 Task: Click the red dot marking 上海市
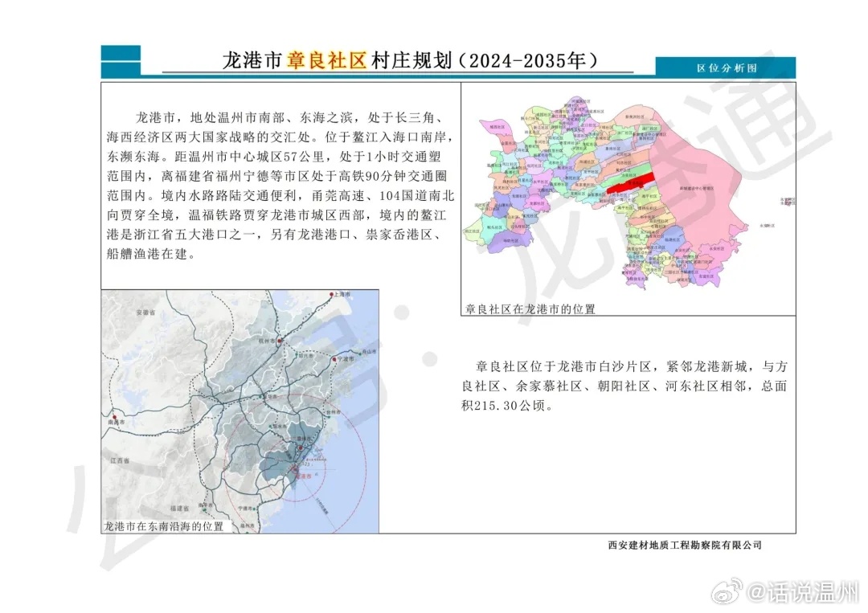pyautogui.click(x=332, y=295)
